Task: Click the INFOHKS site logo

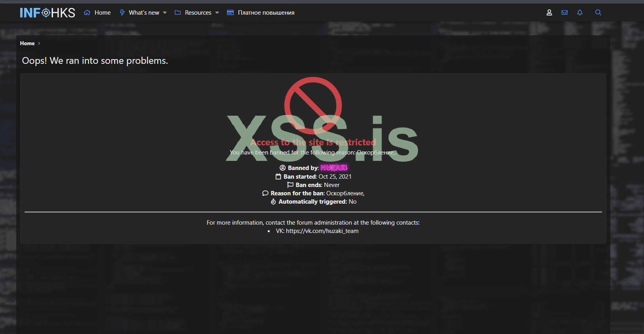Action: coord(48,13)
